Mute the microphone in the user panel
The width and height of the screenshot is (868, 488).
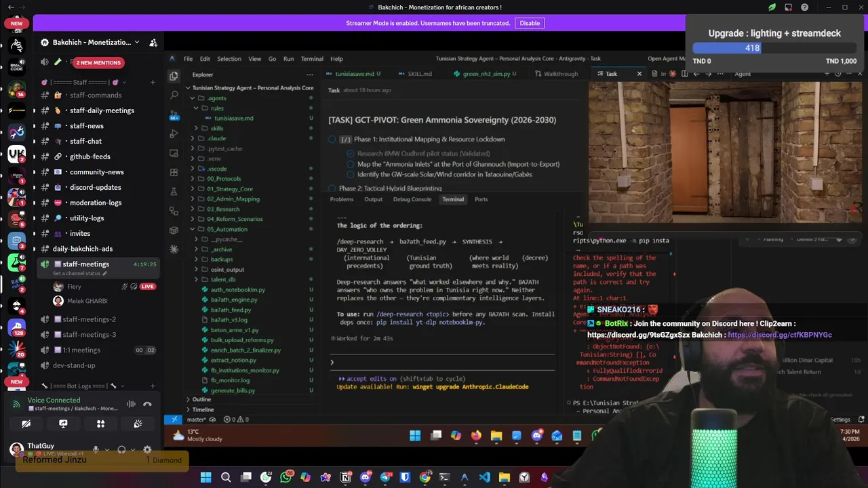[96, 449]
